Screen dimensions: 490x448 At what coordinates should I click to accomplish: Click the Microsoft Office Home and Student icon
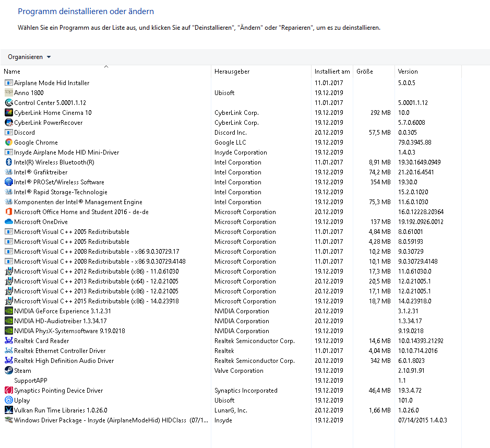pos(9,212)
